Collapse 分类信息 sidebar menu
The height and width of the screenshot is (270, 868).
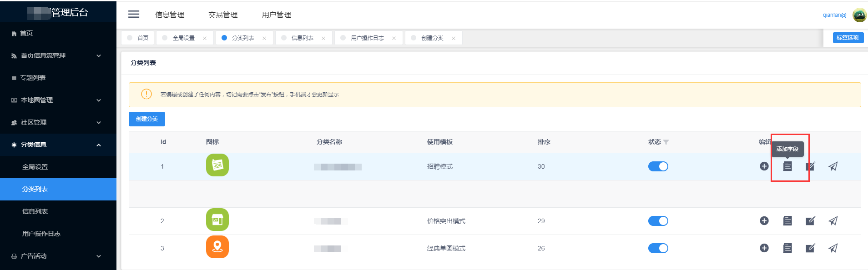tap(58, 145)
